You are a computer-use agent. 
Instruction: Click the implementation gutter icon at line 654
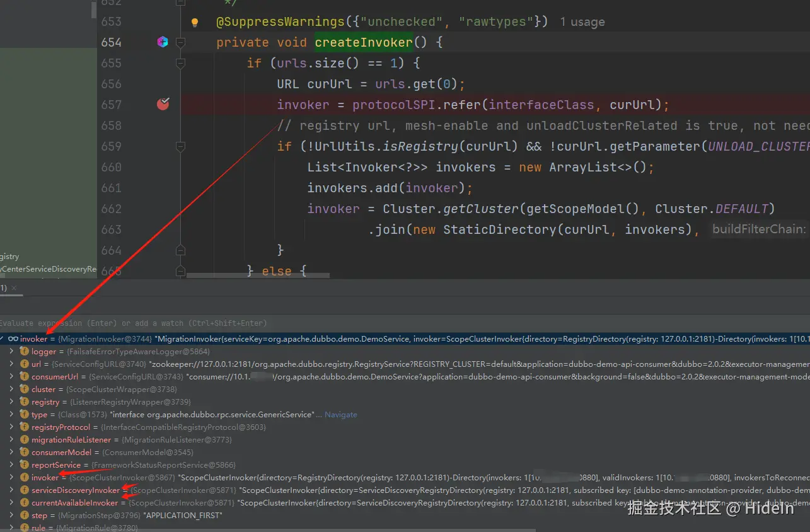pyautogui.click(x=163, y=42)
